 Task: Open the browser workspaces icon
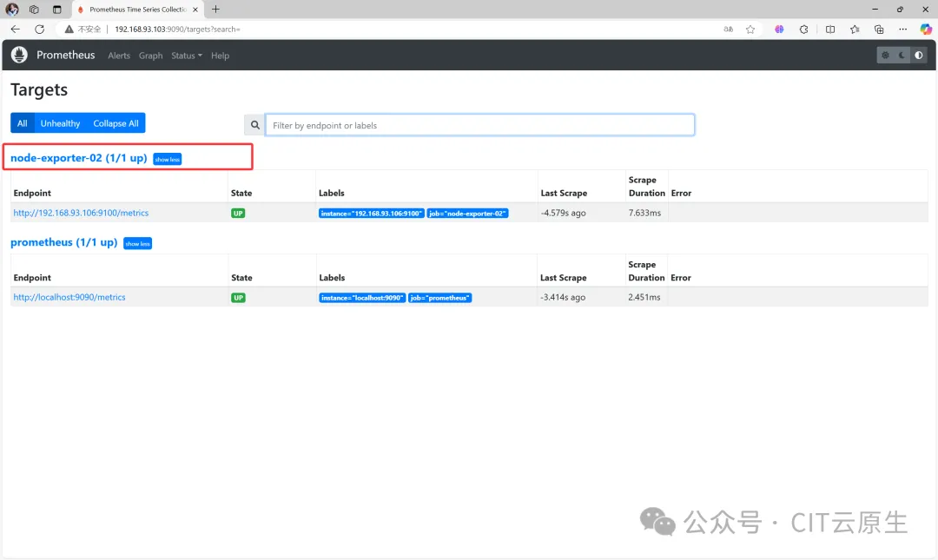click(x=34, y=10)
